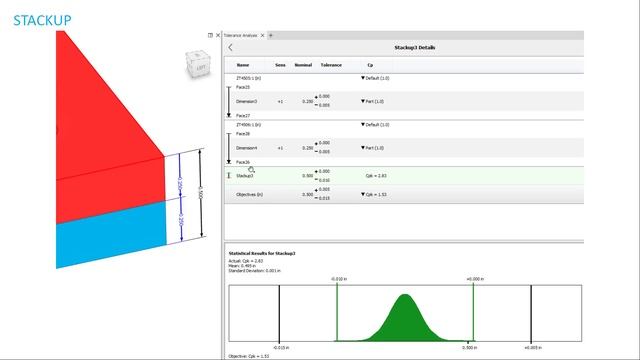
Task: Switch to the Tolerance Analysis tab
Action: 241,36
